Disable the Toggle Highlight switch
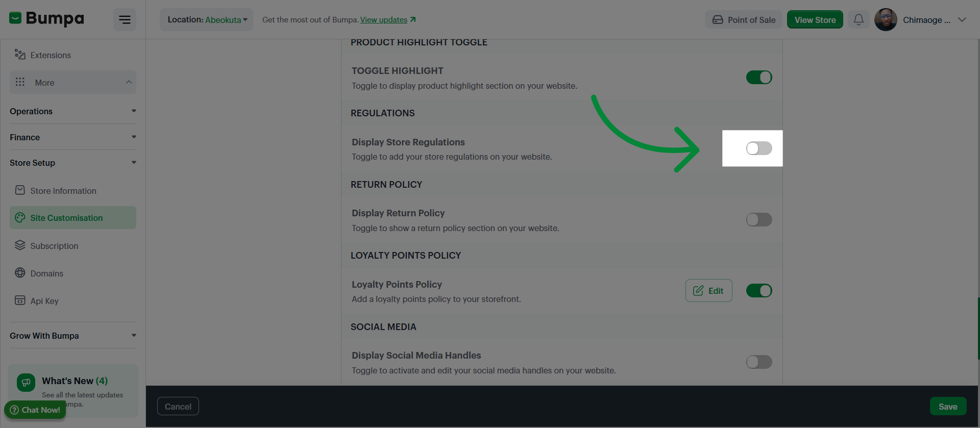 coord(759,78)
